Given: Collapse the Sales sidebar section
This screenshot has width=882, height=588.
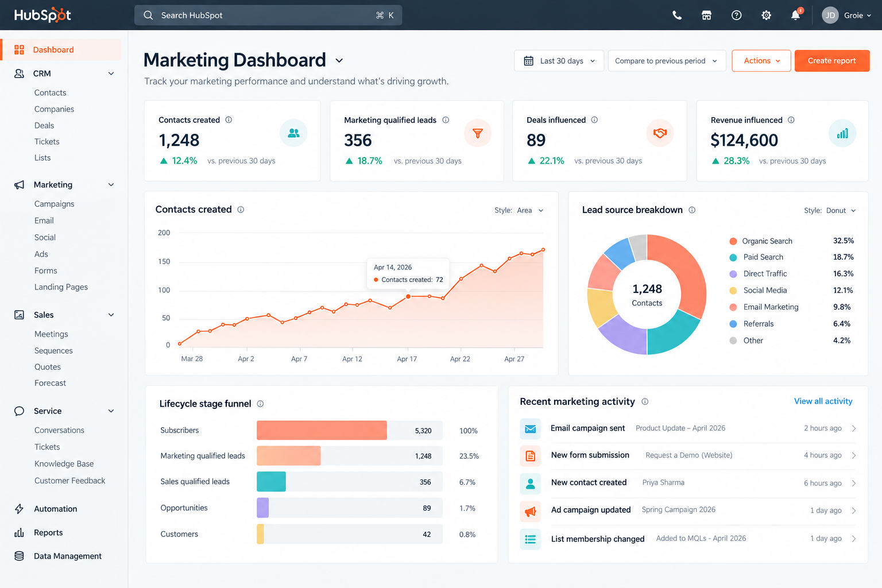Looking at the screenshot, I should (111, 315).
